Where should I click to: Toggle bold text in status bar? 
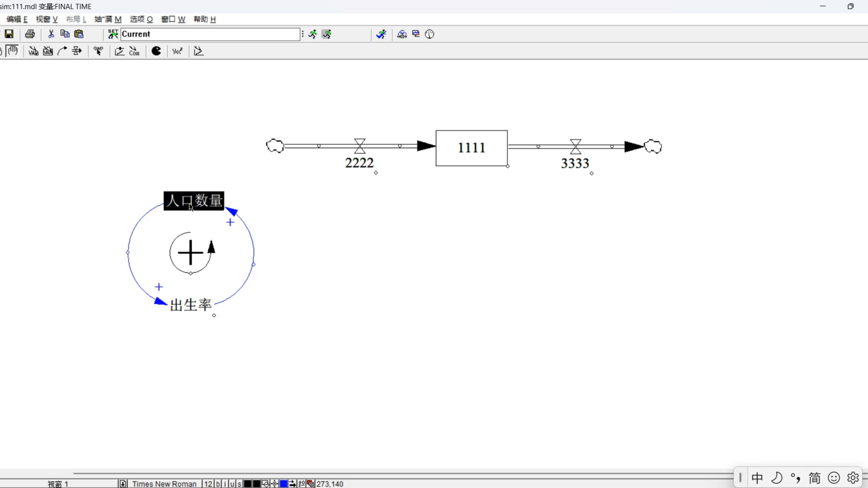[218, 484]
